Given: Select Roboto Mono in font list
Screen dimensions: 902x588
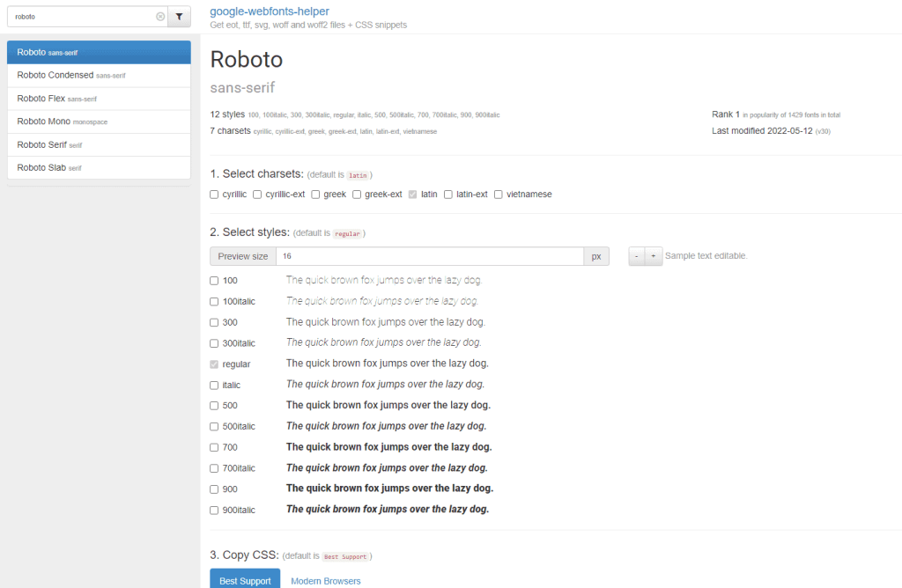Looking at the screenshot, I should point(99,121).
